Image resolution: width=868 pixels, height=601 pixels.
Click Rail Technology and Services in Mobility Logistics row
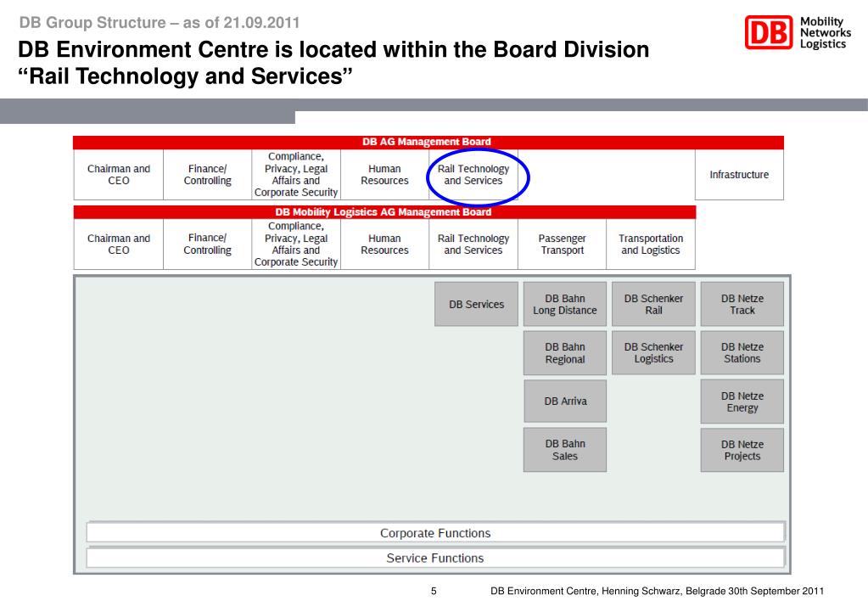[x=473, y=244]
